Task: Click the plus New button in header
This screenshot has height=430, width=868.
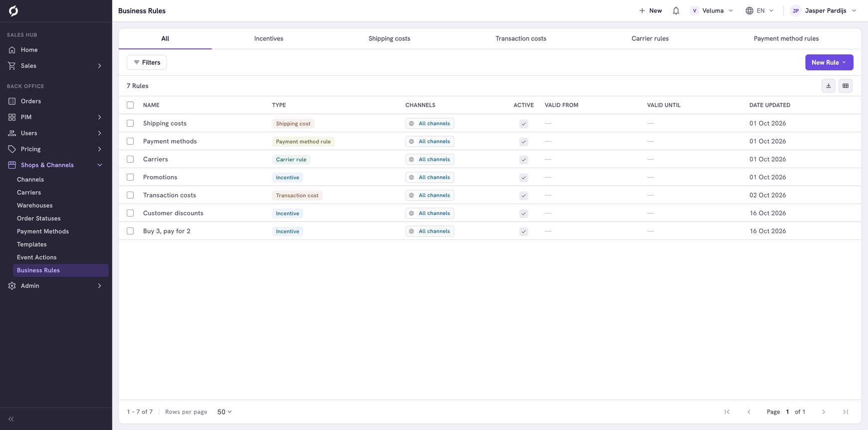Action: [651, 10]
